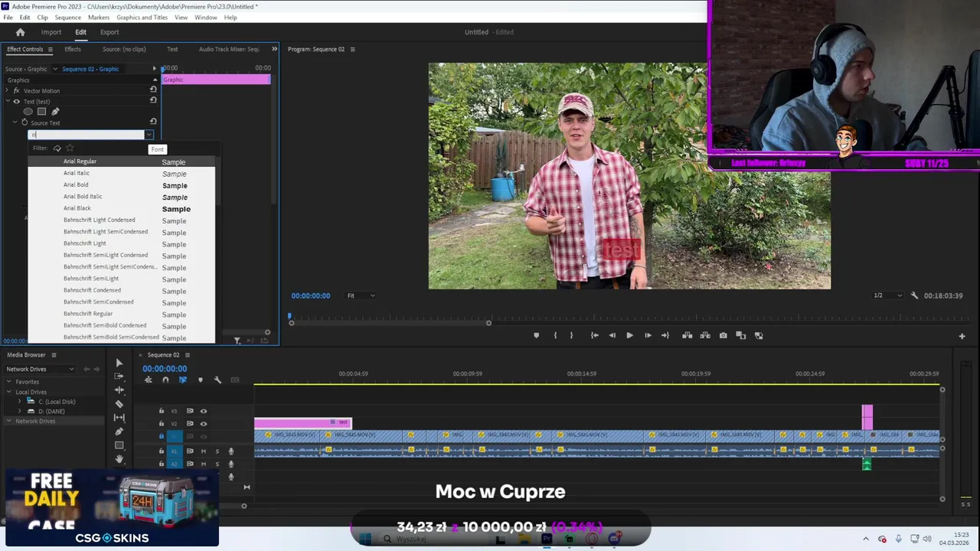The image size is (980, 551).
Task: Click Go to In point button
Action: 594,335
